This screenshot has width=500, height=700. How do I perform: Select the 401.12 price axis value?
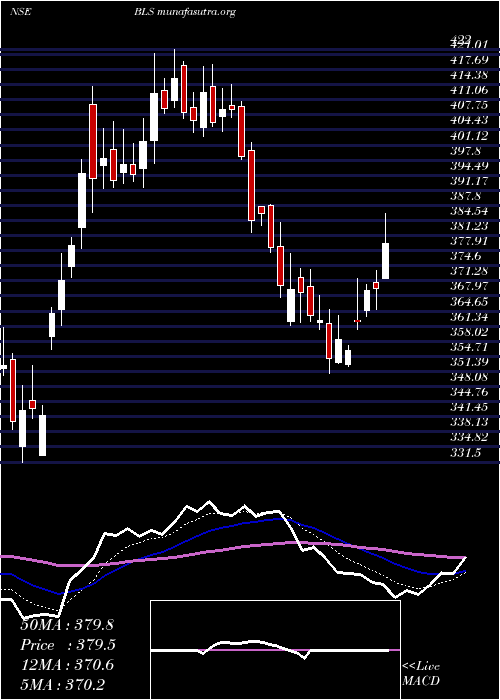469,136
